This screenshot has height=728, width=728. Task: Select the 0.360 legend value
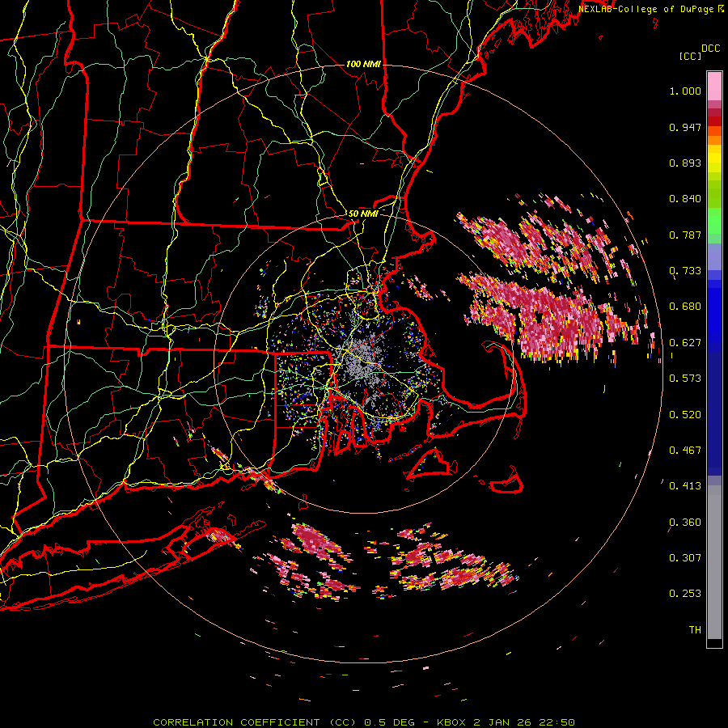(x=685, y=523)
